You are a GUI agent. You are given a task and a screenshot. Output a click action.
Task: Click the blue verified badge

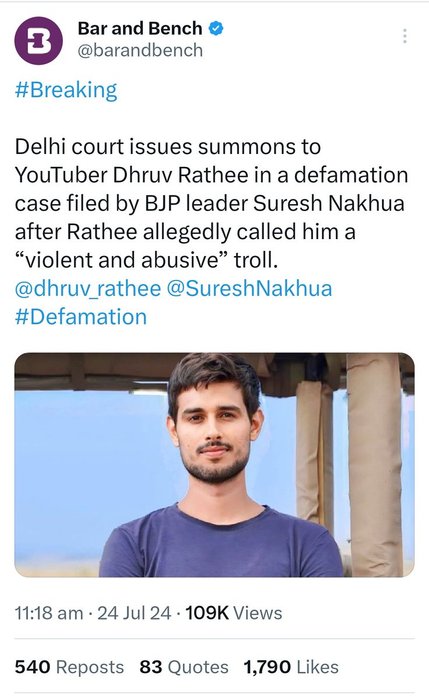click(x=217, y=29)
